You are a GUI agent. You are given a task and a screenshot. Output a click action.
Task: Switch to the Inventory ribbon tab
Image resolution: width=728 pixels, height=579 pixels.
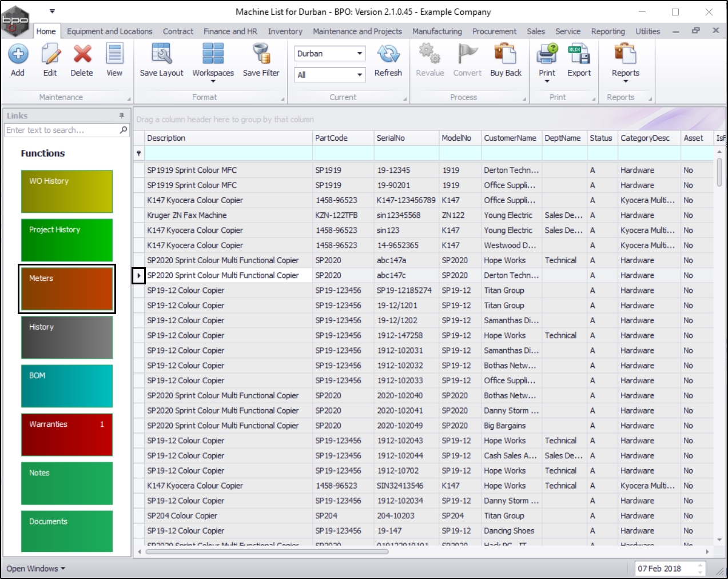[285, 31]
